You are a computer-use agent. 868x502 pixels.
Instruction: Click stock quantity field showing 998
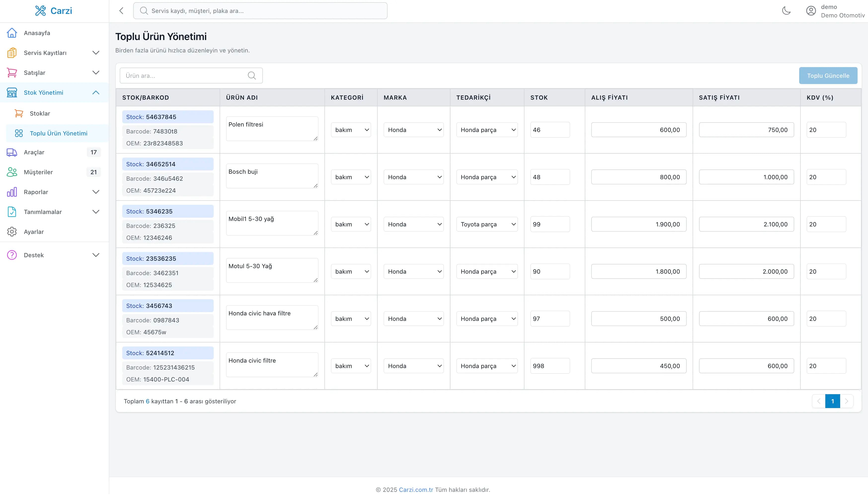550,366
